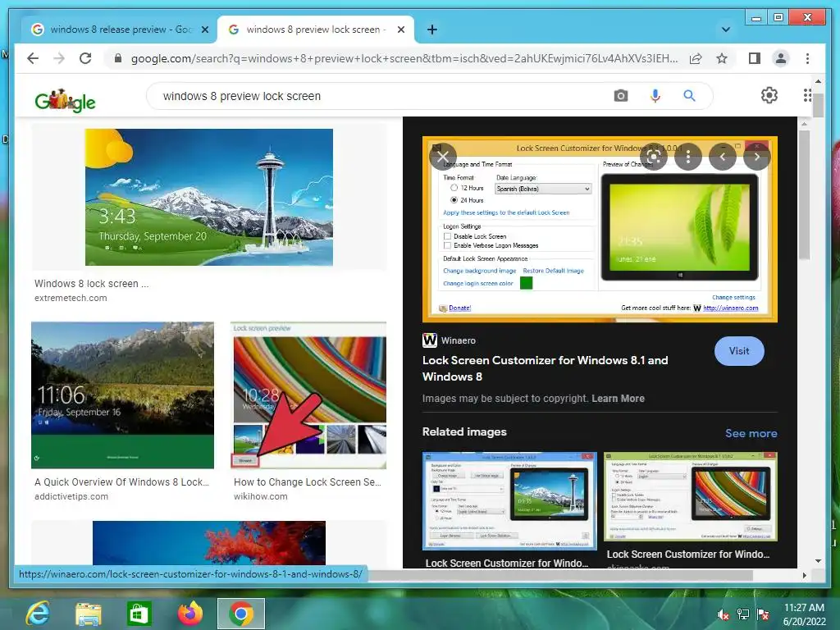Viewport: 840px width, 630px height.
Task: Start voice search with the microphone
Action: (x=655, y=96)
